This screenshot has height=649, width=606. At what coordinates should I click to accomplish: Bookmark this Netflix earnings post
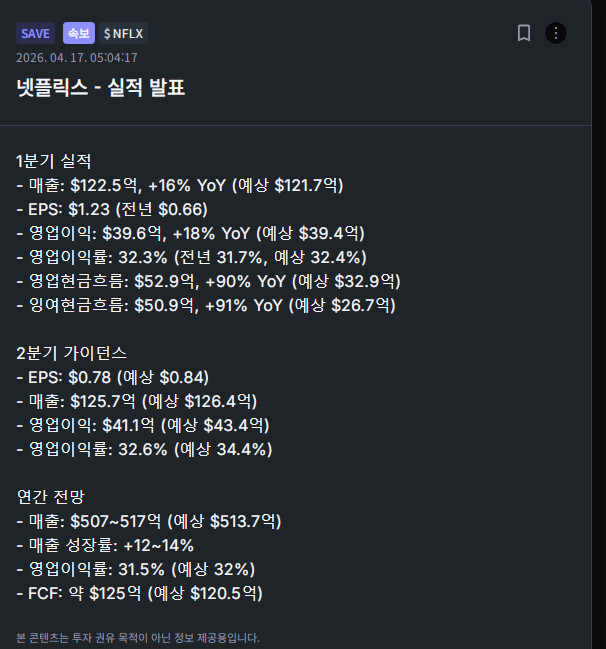click(x=523, y=33)
